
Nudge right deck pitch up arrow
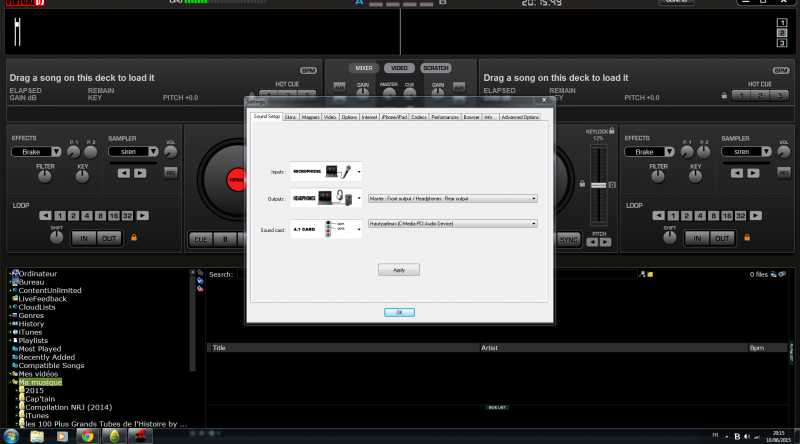pos(605,242)
